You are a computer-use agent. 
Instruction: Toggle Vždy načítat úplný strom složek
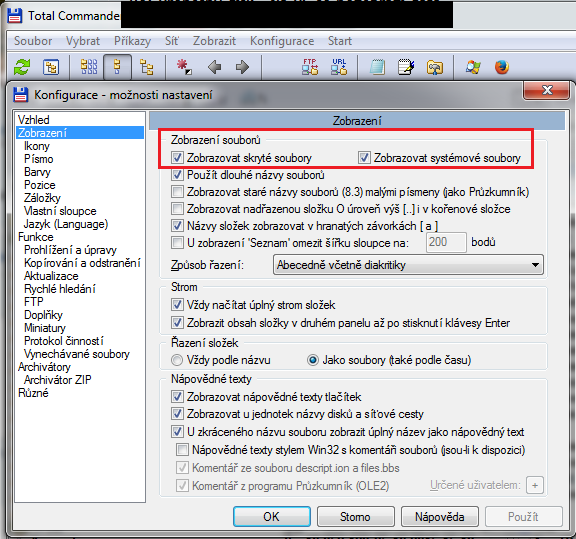[x=177, y=305]
